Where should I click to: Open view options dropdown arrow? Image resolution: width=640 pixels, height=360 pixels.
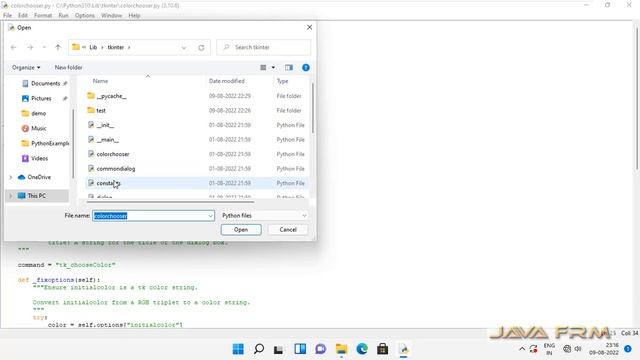pos(273,67)
